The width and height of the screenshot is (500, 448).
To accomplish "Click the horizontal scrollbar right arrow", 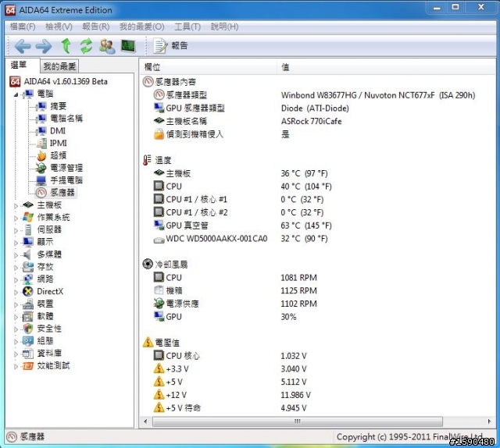I will [490, 421].
